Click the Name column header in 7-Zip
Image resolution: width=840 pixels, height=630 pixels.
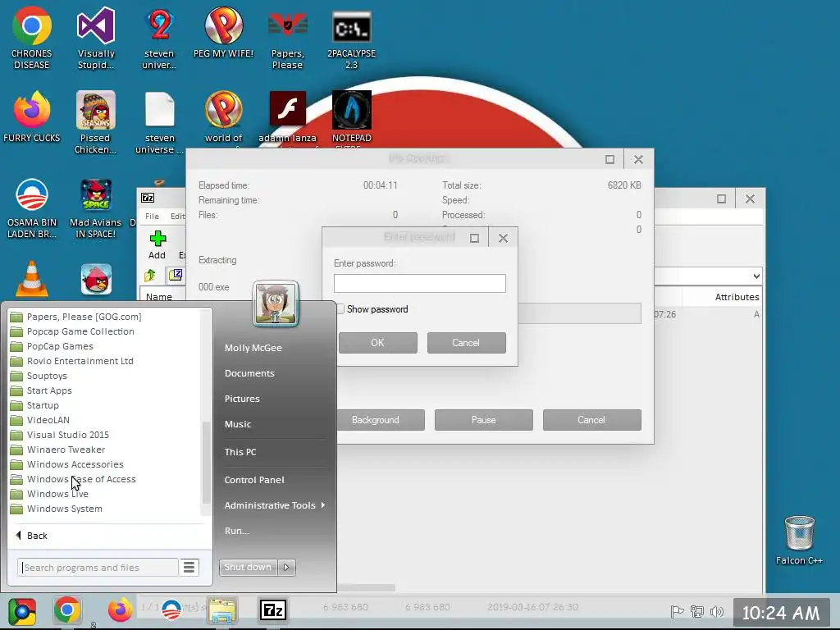[159, 297]
